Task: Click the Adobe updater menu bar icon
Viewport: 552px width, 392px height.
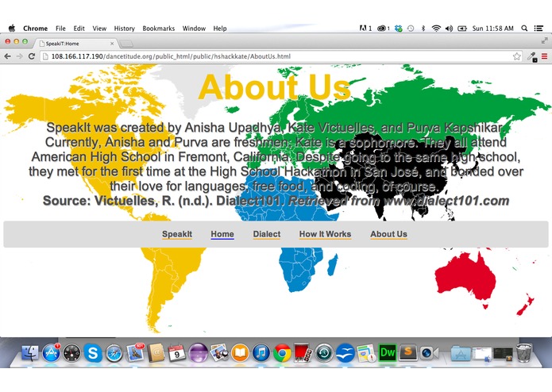Action: point(365,29)
